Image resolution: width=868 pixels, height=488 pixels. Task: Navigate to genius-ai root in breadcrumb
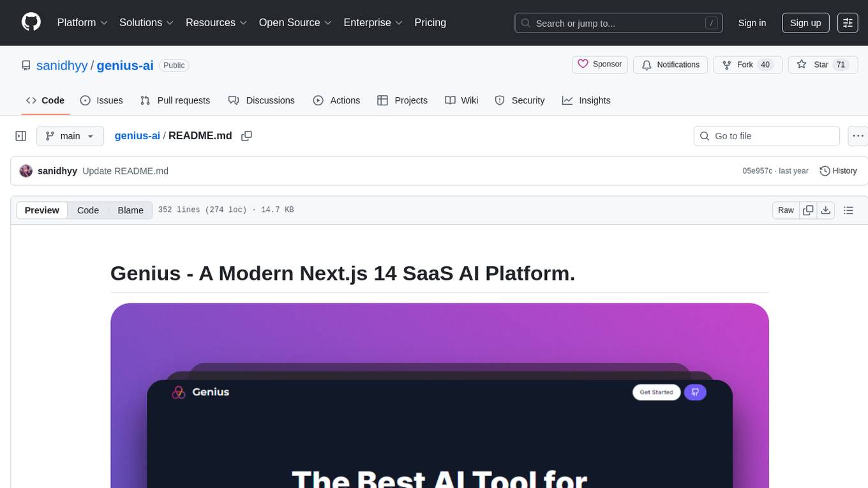[137, 136]
